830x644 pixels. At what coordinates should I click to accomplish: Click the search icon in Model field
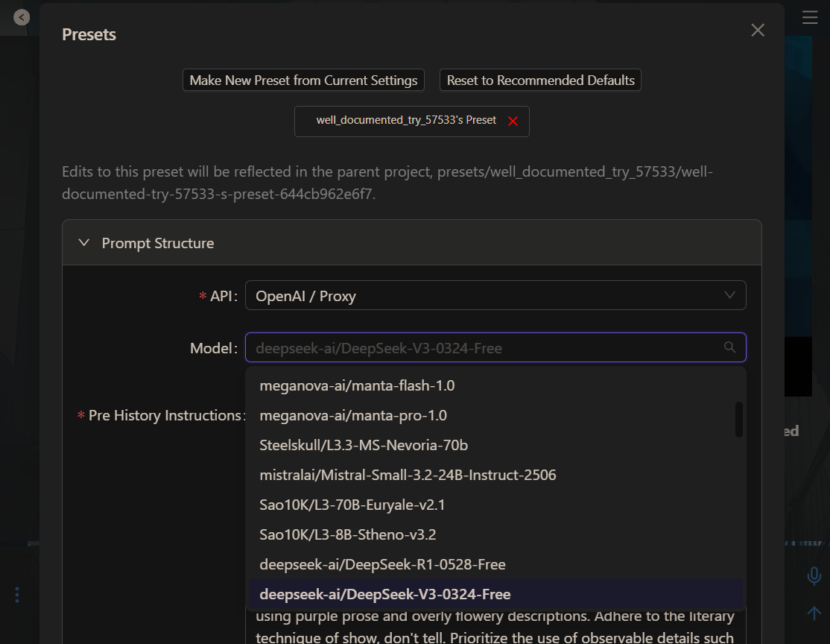coord(729,347)
